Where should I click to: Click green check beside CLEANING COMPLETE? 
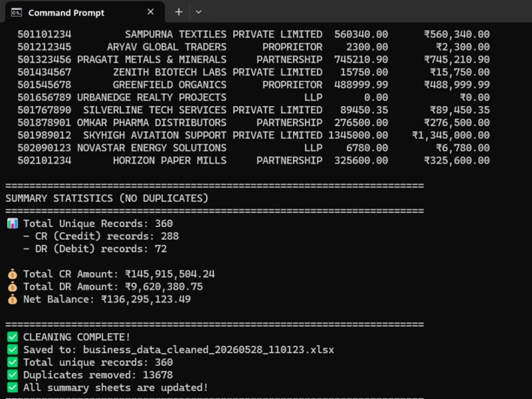pyautogui.click(x=13, y=337)
